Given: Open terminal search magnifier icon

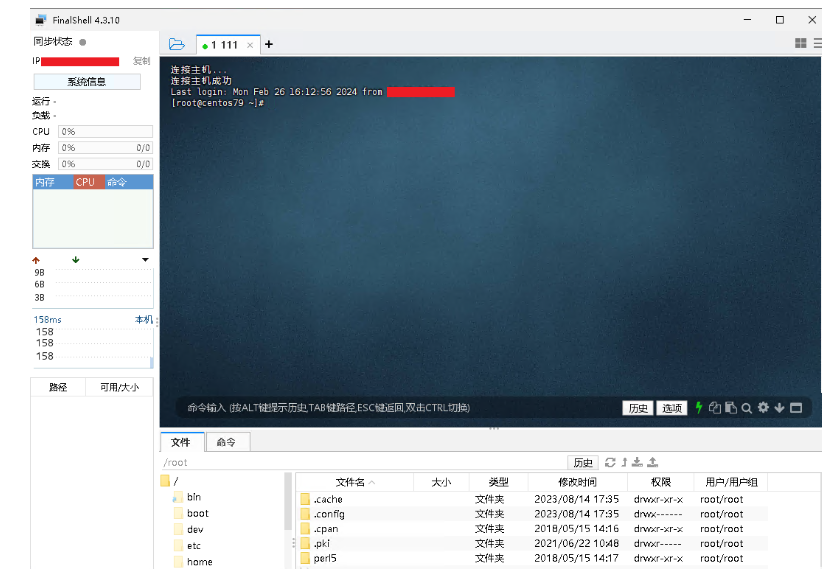Looking at the screenshot, I should tap(747, 408).
